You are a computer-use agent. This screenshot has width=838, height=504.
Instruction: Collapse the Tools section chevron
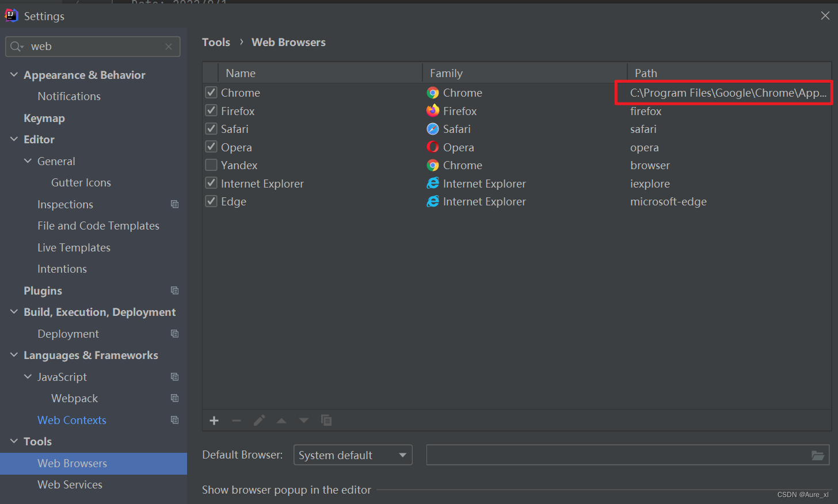tap(14, 441)
